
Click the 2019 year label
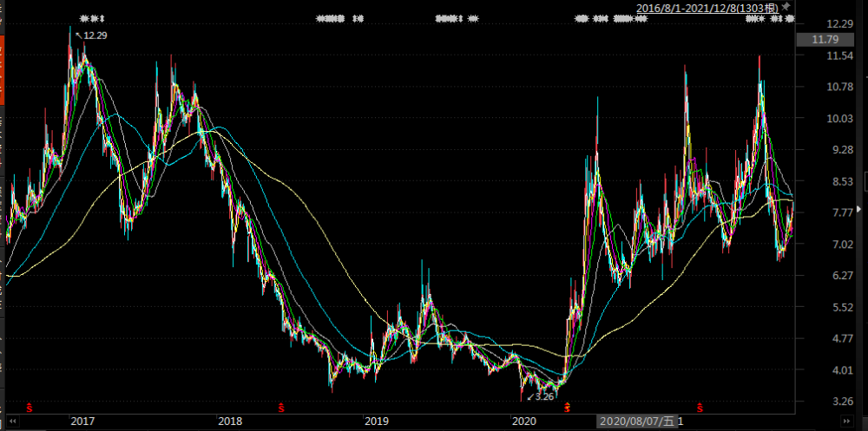point(377,421)
